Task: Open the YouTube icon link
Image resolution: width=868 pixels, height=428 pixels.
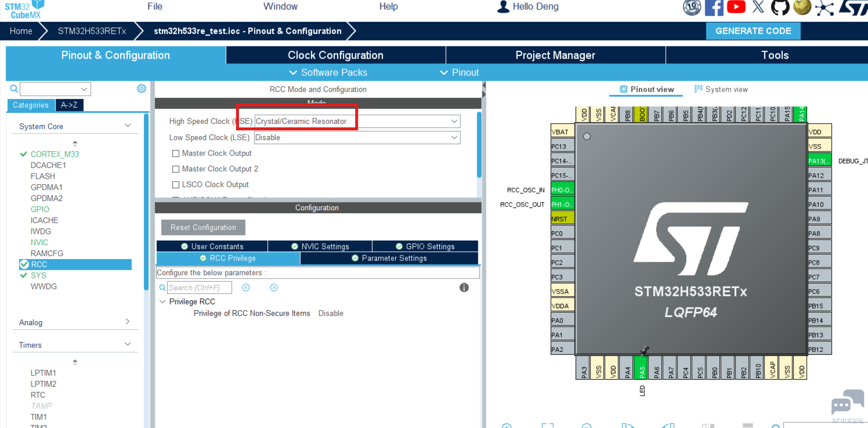Action: pos(736,7)
